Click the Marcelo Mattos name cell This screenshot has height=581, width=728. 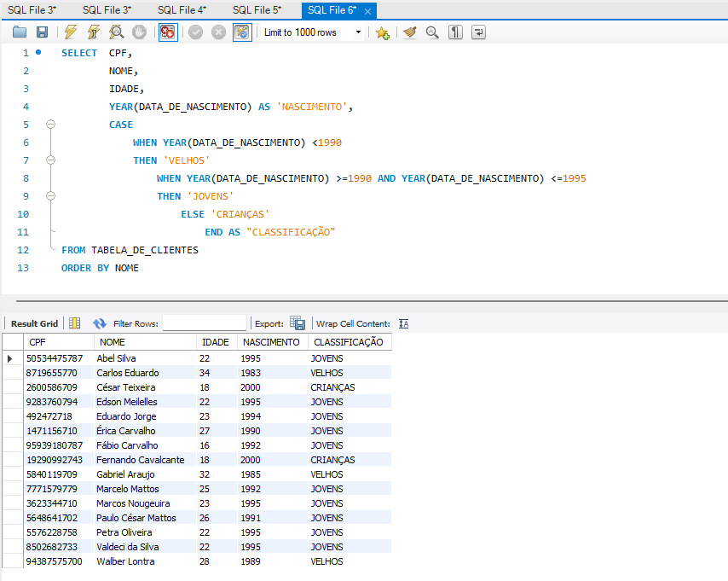(145, 489)
